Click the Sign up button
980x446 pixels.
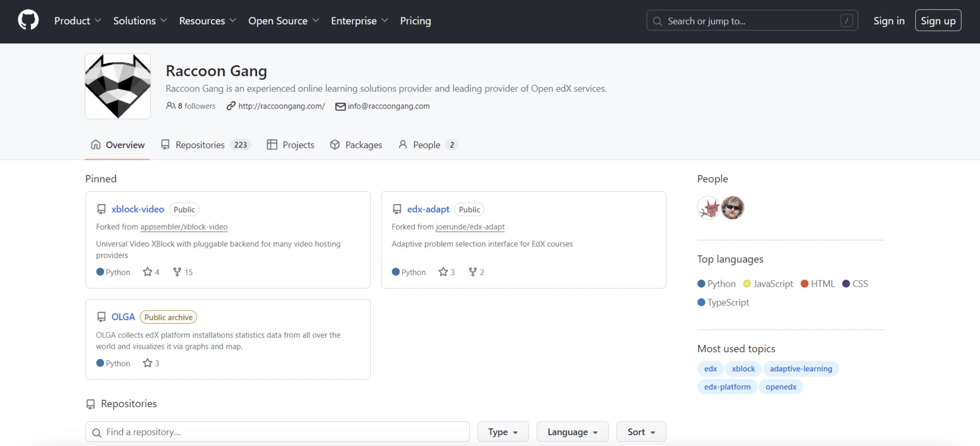pos(938,20)
